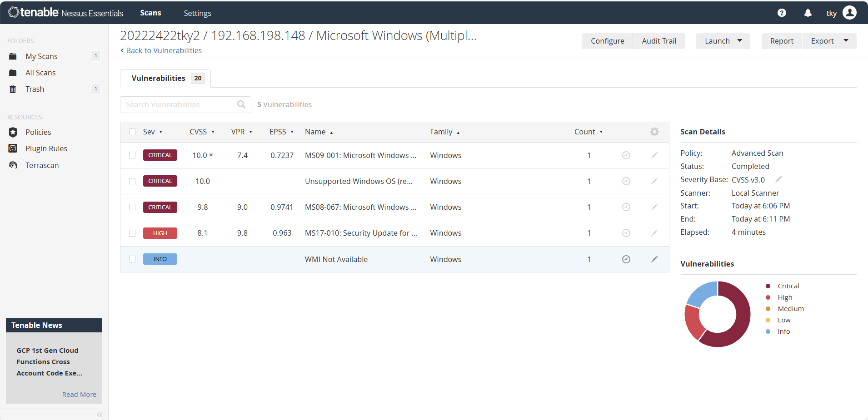Image resolution: width=868 pixels, height=420 pixels.
Task: Open the notifications bell
Action: (x=808, y=13)
